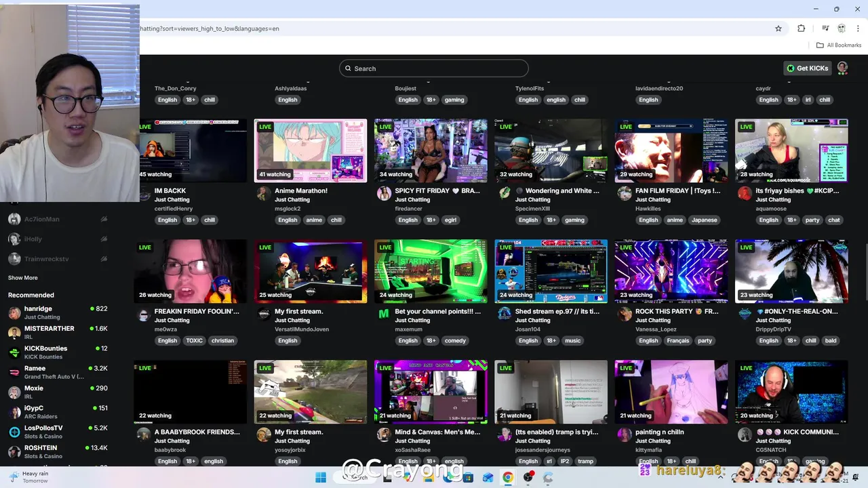Viewport: 868px width, 488px height.
Task: Open firedancer channel avatar
Action: pos(384,193)
